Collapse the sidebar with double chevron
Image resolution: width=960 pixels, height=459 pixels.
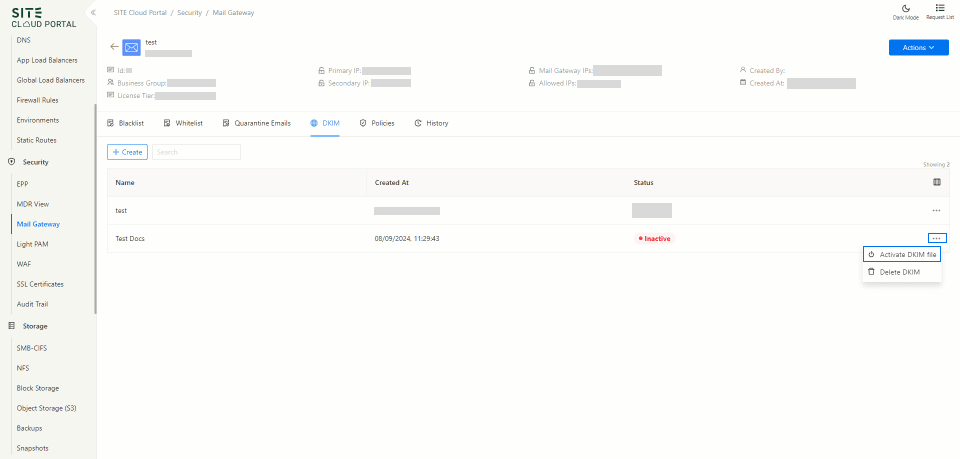click(93, 12)
